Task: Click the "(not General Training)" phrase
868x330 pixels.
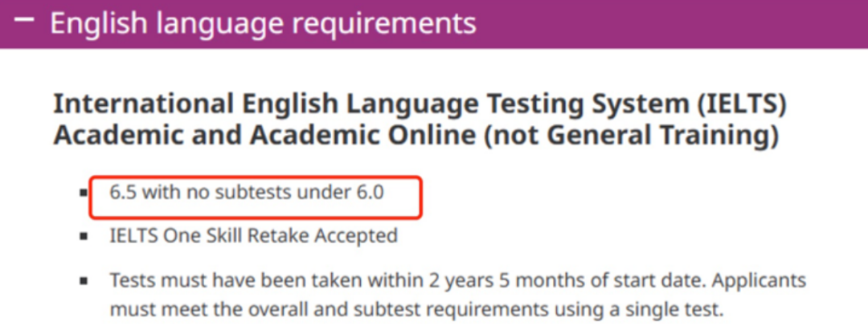Action: tap(632, 135)
